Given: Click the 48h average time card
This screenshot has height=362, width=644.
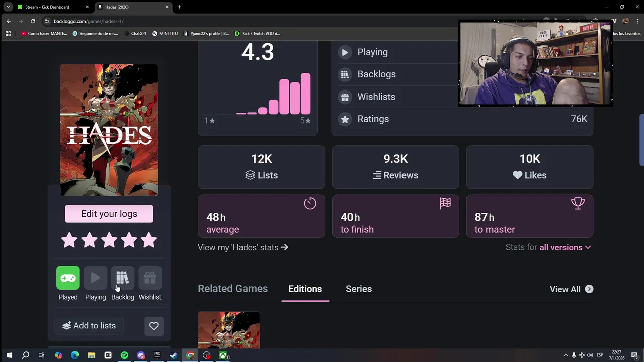Looking at the screenshot, I should [261, 216].
